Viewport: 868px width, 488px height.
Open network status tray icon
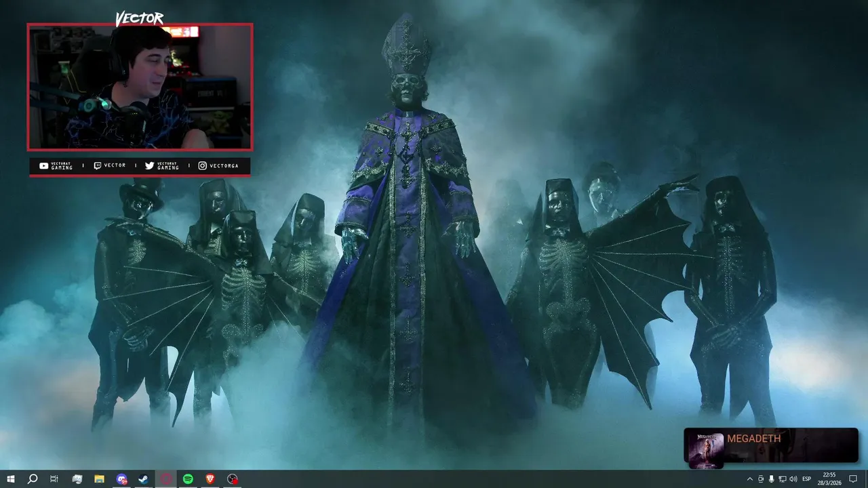(783, 479)
